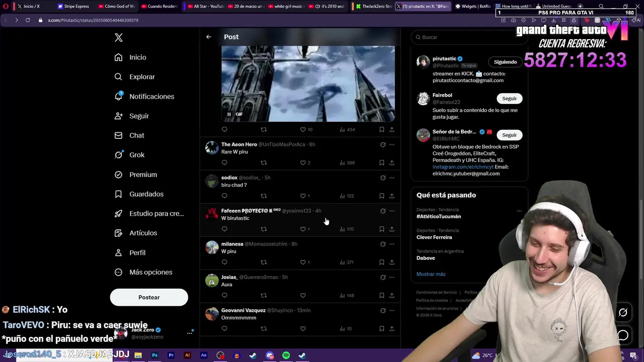Viewport: 644px width, 362px height.
Task: Ask Grok about The Aeon Hero's reply
Action: point(383,144)
